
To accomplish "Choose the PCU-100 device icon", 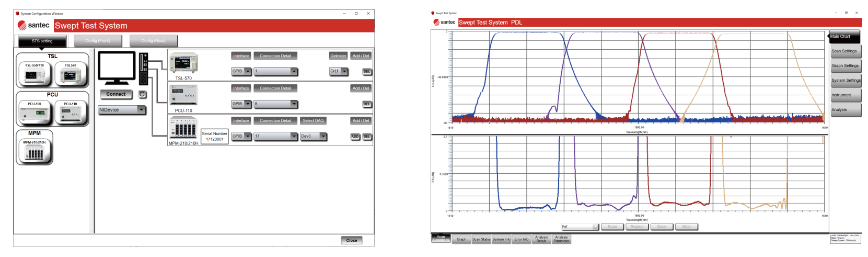I will click(34, 113).
